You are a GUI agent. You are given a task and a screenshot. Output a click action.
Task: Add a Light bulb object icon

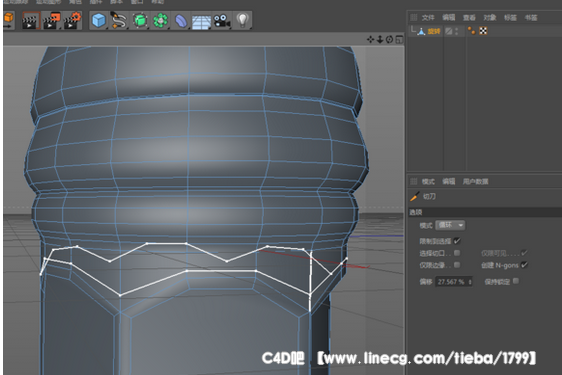click(243, 20)
